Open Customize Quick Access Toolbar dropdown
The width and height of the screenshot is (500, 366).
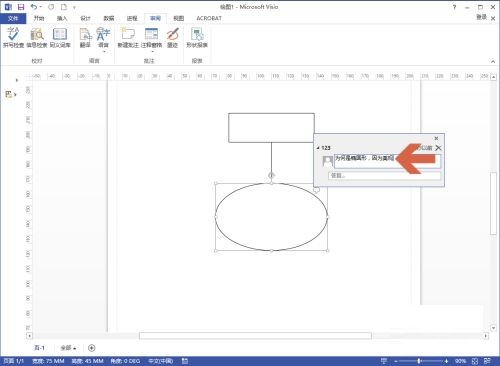(74, 7)
